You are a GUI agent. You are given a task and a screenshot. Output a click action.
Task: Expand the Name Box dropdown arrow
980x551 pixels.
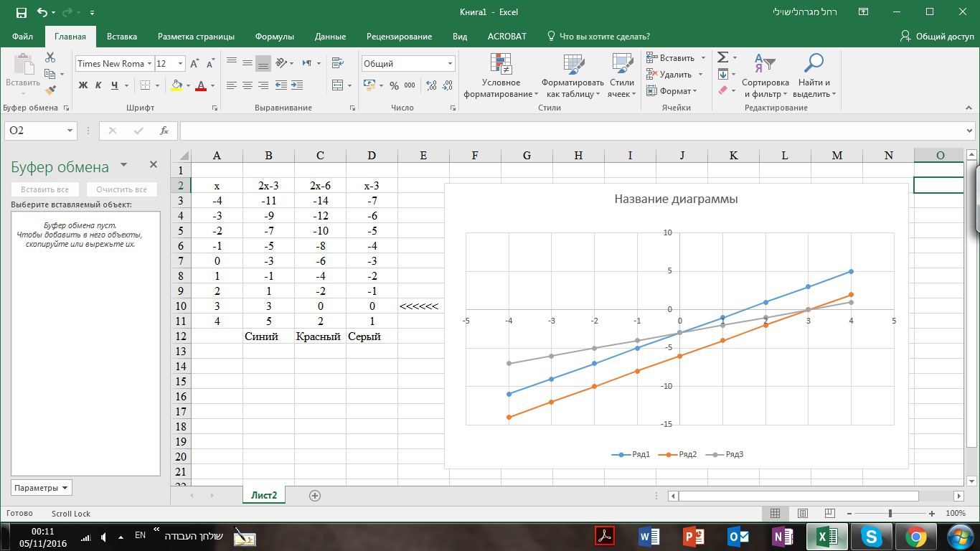click(x=70, y=131)
